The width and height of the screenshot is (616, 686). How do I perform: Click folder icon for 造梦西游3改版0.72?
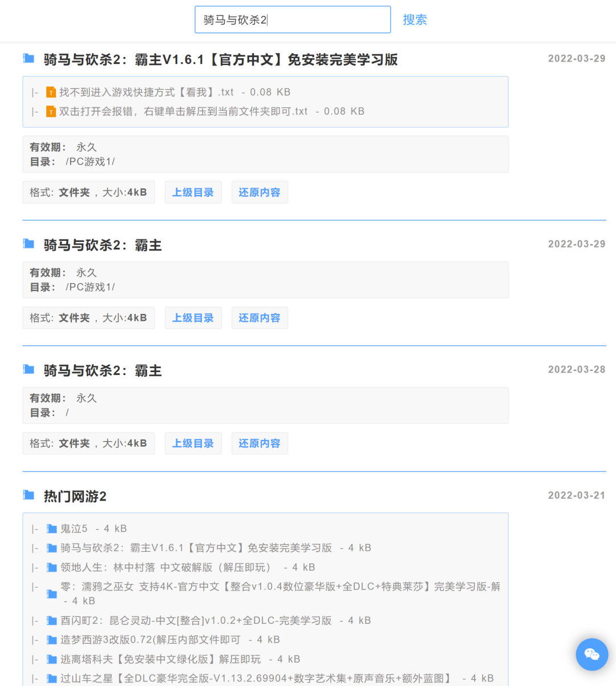[x=52, y=640]
